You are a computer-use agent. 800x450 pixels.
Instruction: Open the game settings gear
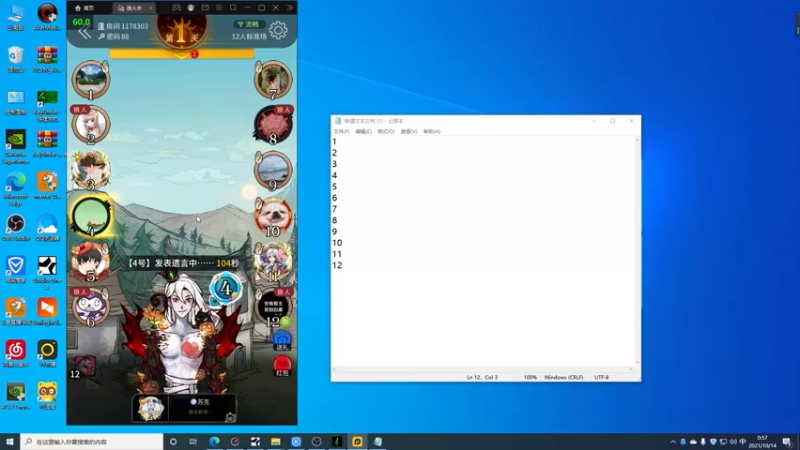(x=278, y=31)
